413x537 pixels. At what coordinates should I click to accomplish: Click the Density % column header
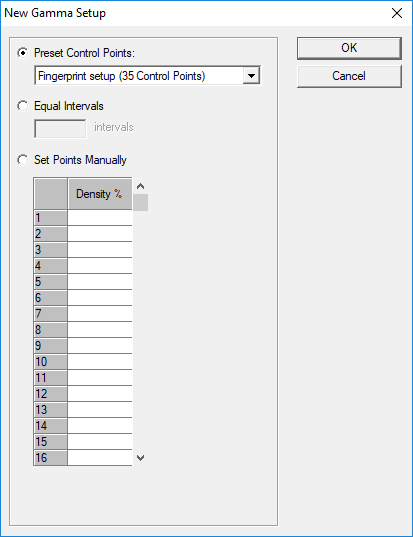(100, 194)
